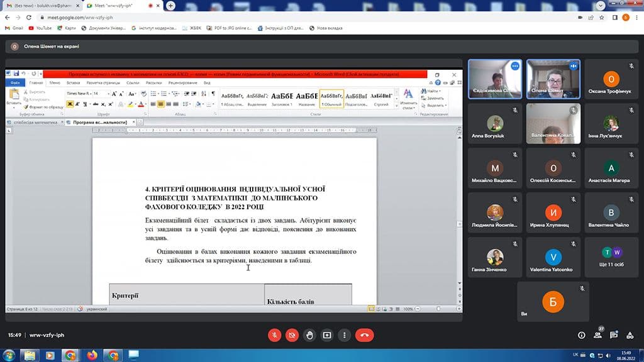Click the Word zoom slider in status bar
644x362 pixels.
coord(438,309)
